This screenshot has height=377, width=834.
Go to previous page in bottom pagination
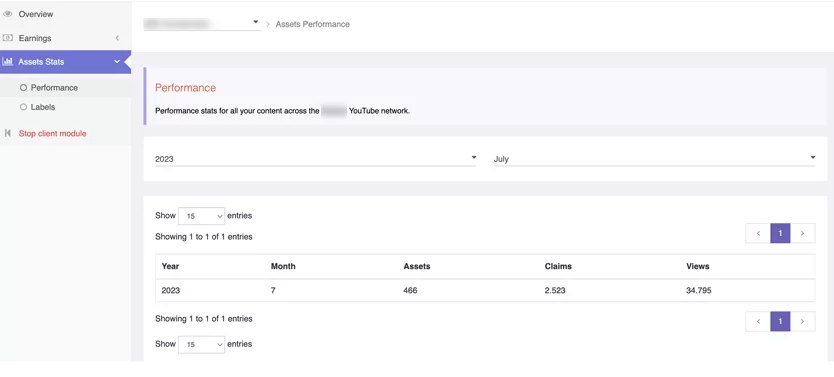tap(758, 321)
